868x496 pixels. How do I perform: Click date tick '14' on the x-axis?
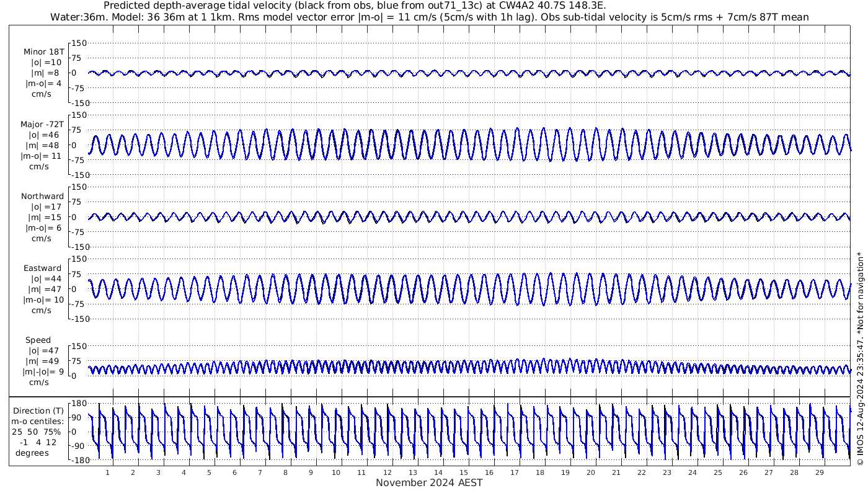(x=438, y=472)
